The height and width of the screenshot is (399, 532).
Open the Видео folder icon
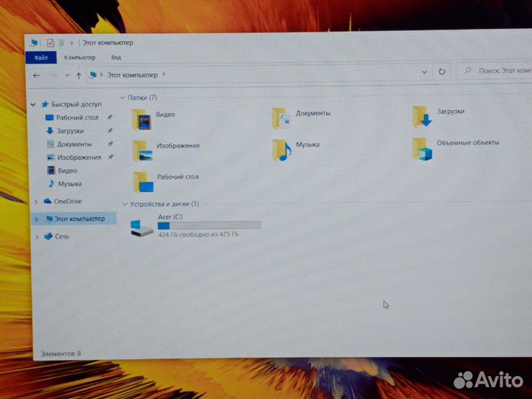point(141,120)
